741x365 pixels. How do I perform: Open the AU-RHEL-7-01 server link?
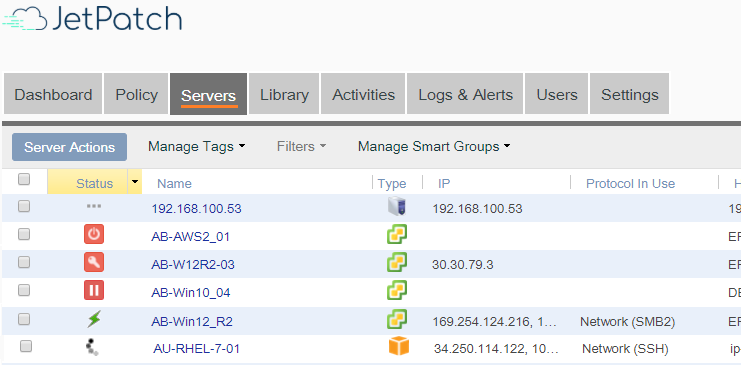pyautogui.click(x=196, y=349)
